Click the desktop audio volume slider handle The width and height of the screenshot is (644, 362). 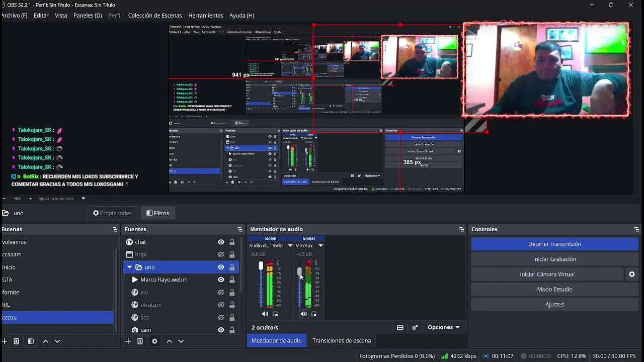point(261,265)
